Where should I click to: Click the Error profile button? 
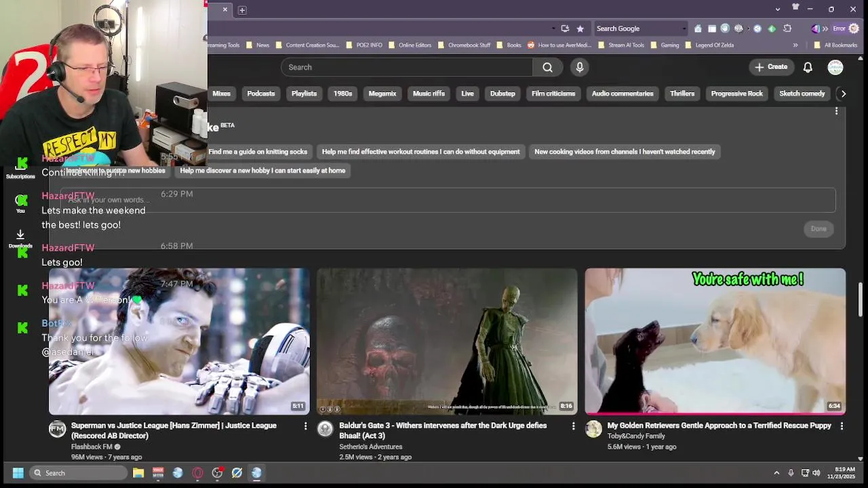point(846,28)
